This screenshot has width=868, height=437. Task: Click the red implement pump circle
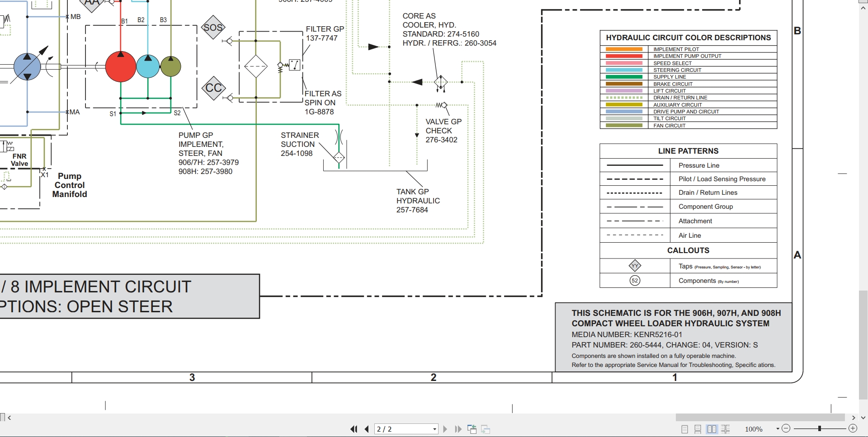point(121,66)
